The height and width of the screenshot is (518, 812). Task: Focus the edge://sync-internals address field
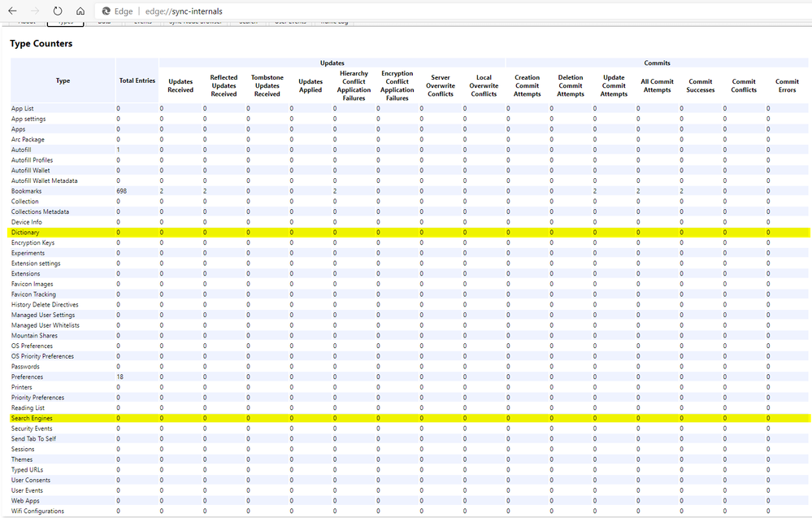click(x=184, y=11)
